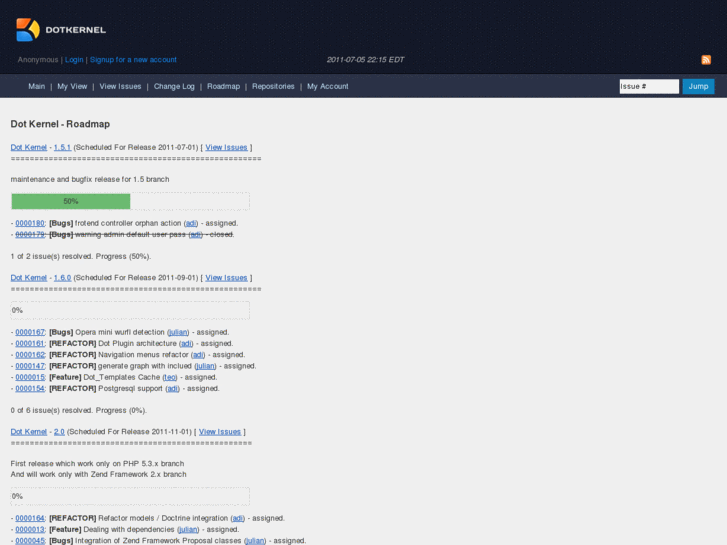The height and width of the screenshot is (545, 727).
Task: Click the 50% green progress bar
Action: coord(71,201)
